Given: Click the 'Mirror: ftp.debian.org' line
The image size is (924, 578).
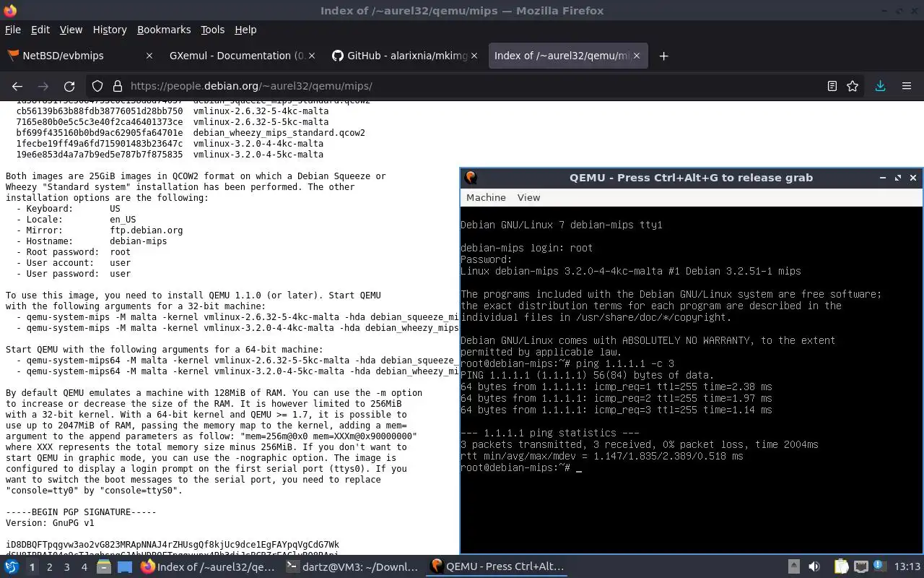Looking at the screenshot, I should [99, 230].
